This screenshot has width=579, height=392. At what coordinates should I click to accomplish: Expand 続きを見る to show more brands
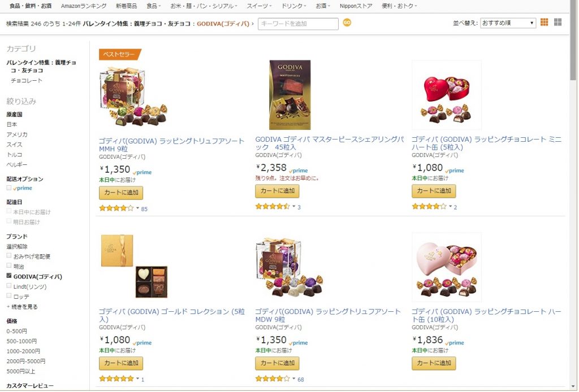[x=22, y=307]
